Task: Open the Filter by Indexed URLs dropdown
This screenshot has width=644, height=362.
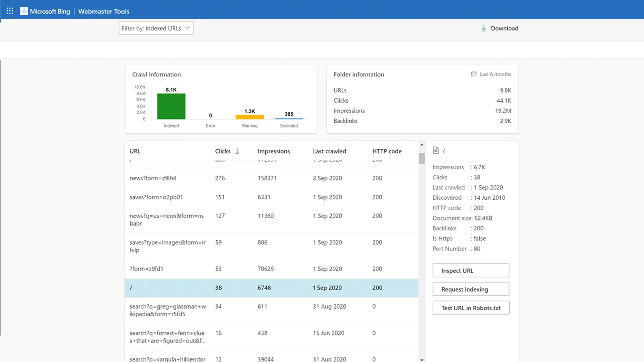Action: coord(156,28)
